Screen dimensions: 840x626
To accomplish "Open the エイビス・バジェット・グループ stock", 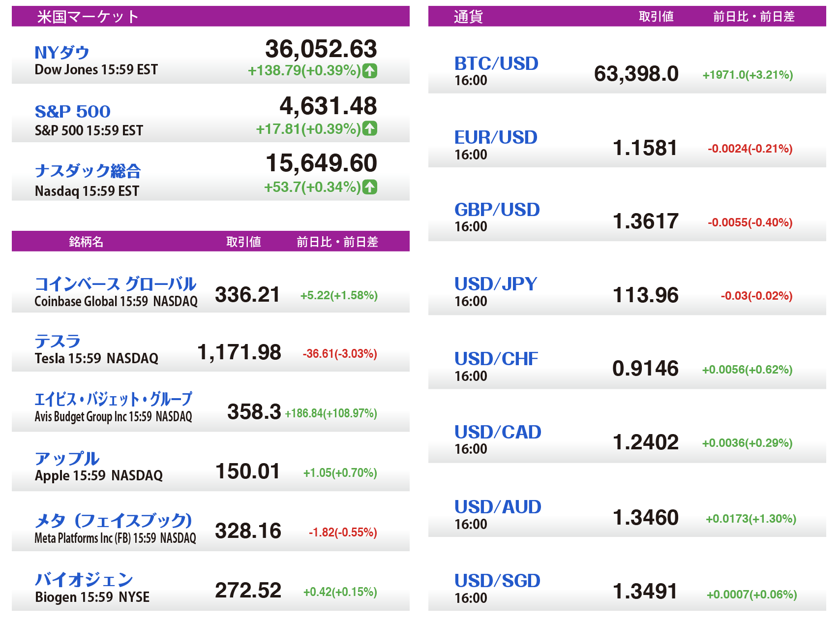I will point(113,399).
